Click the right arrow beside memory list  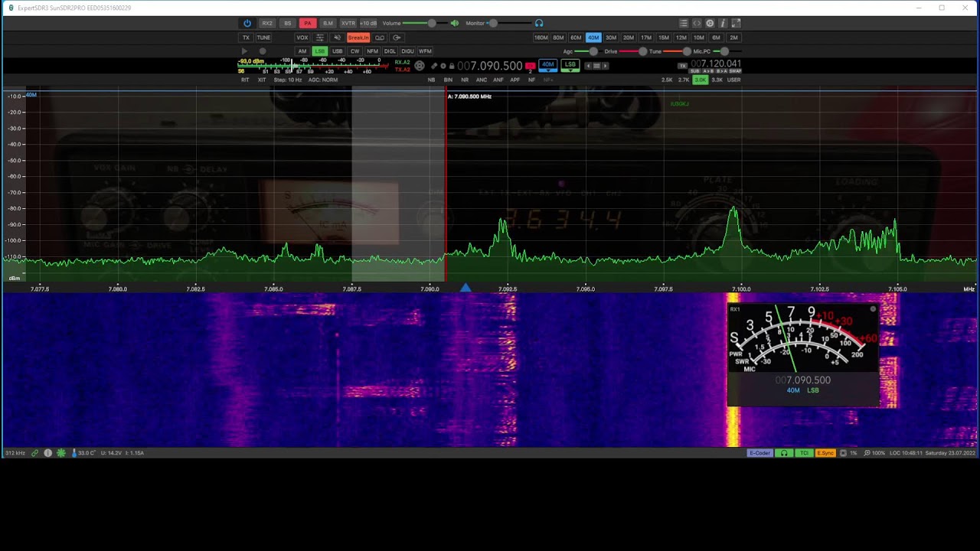[605, 66]
